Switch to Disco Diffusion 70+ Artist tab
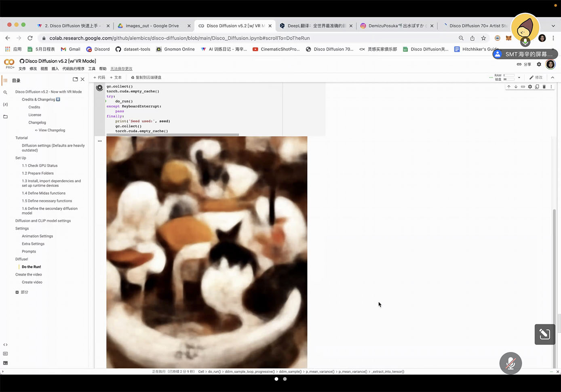Screen dimensions: 561x392 (475, 26)
